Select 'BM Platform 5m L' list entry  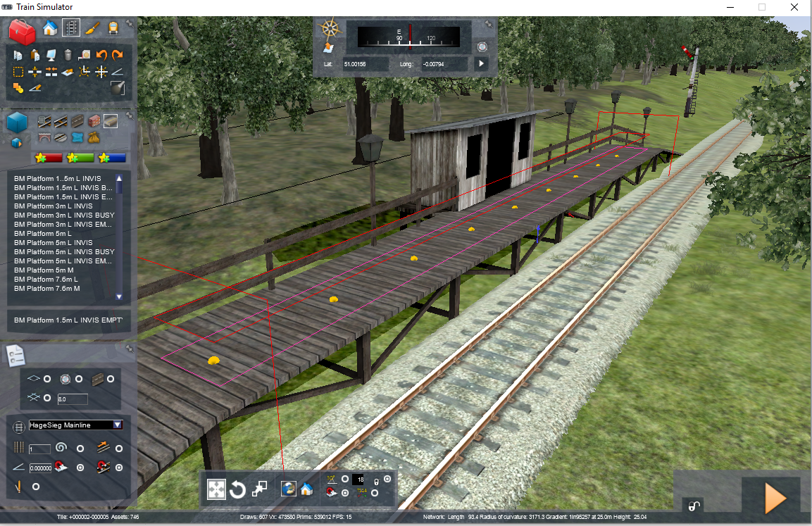(x=43, y=233)
